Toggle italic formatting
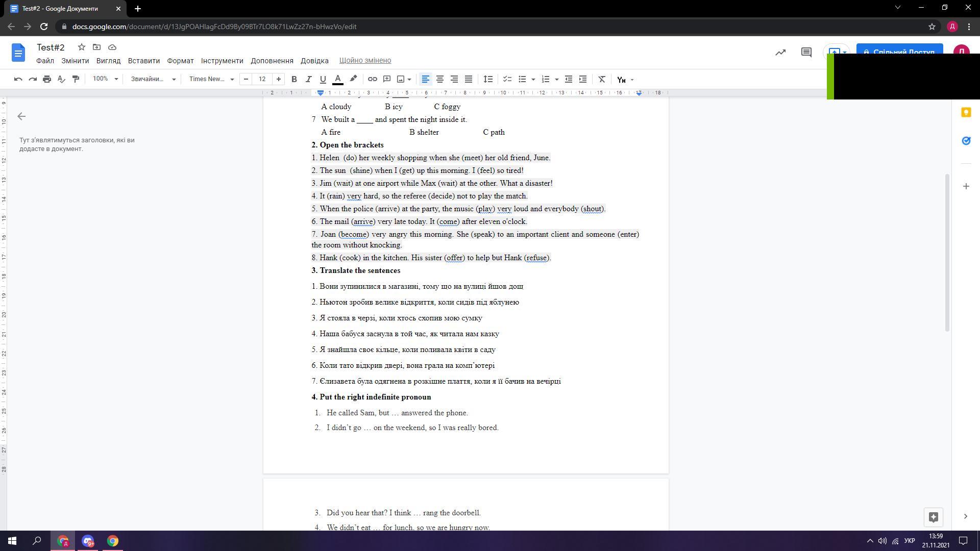Viewport: 980px width, 551px height. point(308,79)
